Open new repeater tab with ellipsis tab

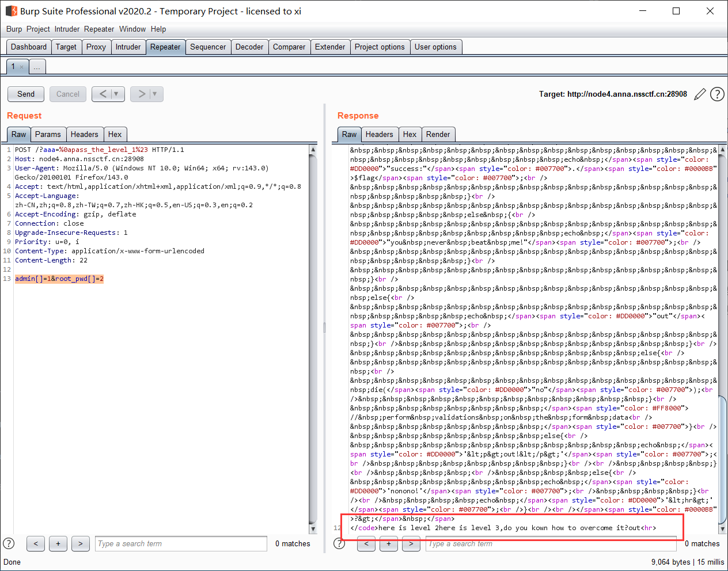[37, 67]
